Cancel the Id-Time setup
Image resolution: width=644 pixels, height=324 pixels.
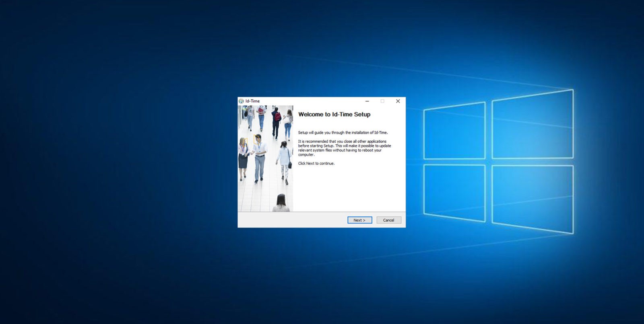pos(388,220)
